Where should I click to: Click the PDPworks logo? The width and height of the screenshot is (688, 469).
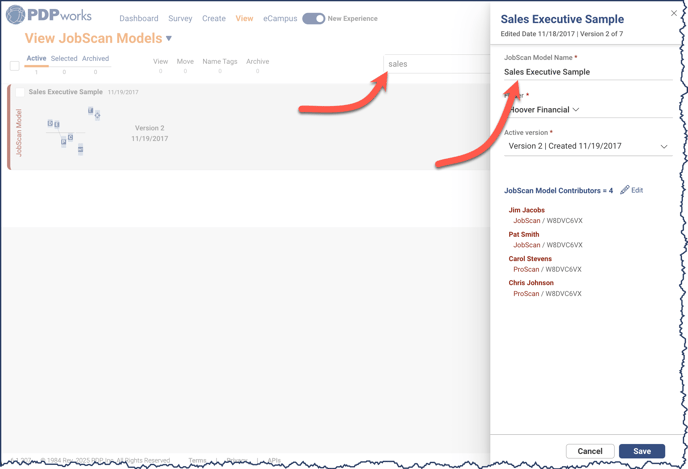50,15
